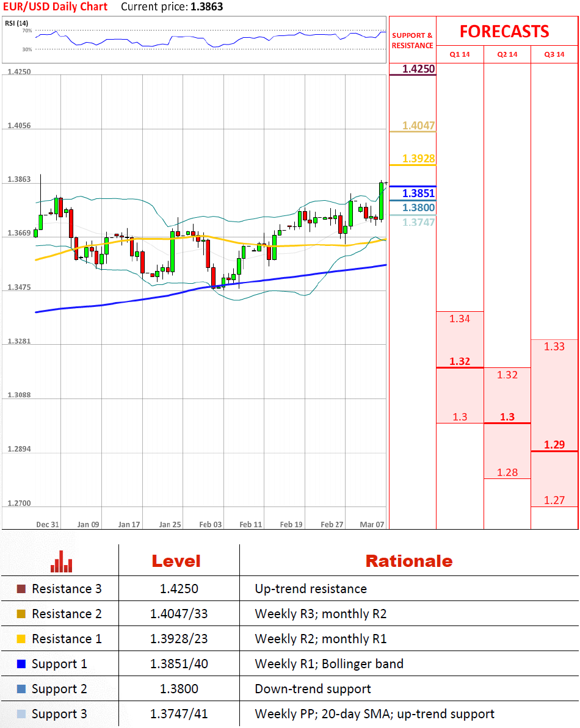Select the tan Resistance 2 legend square

point(21,614)
